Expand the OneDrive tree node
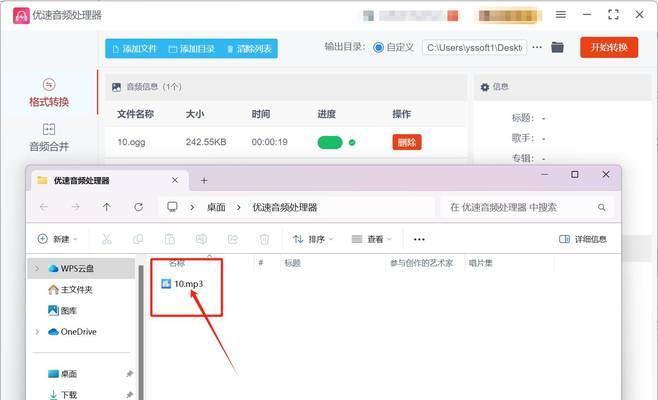658x400 pixels. click(x=37, y=332)
